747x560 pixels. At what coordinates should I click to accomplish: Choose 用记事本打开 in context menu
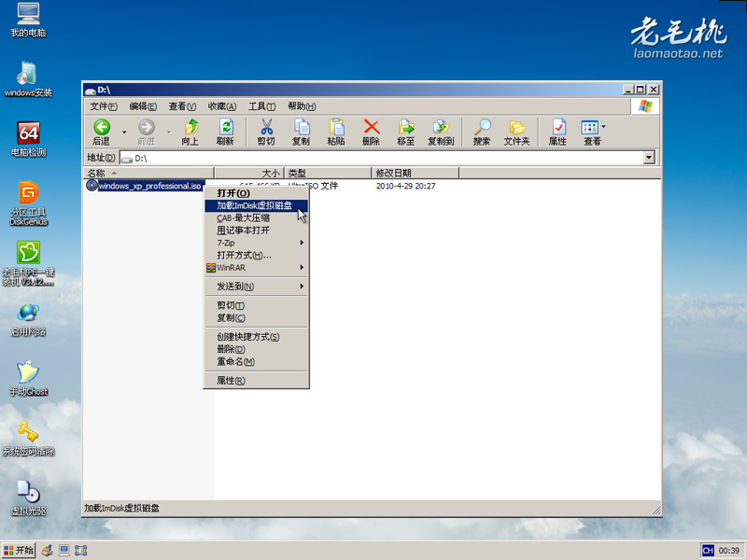pyautogui.click(x=256, y=231)
